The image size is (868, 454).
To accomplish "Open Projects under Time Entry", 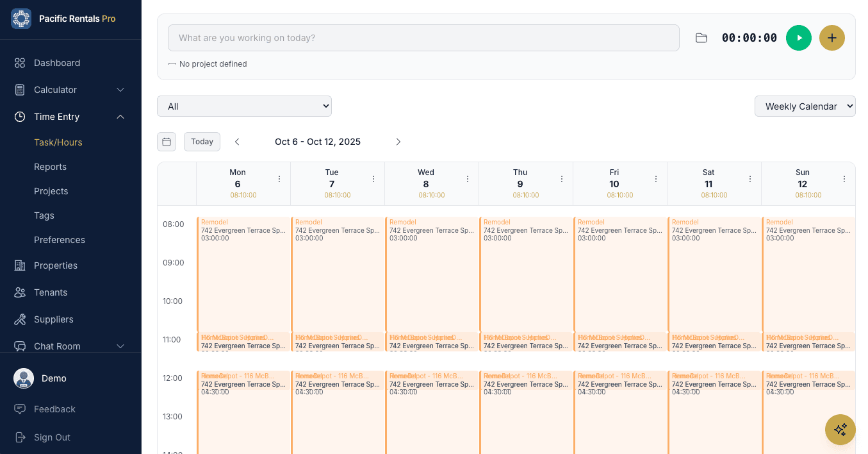I will click(x=51, y=191).
